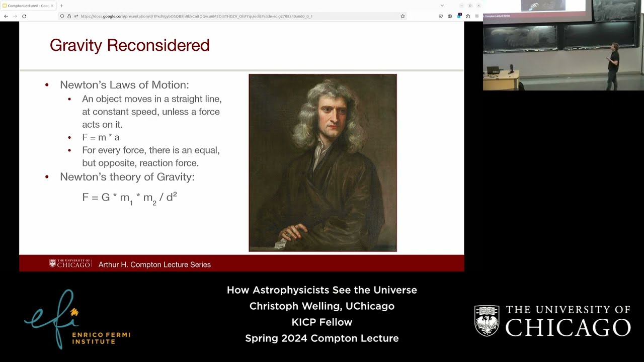Open a new browser tab with plus
Viewport: 644px width, 362px height.
[x=61, y=6]
